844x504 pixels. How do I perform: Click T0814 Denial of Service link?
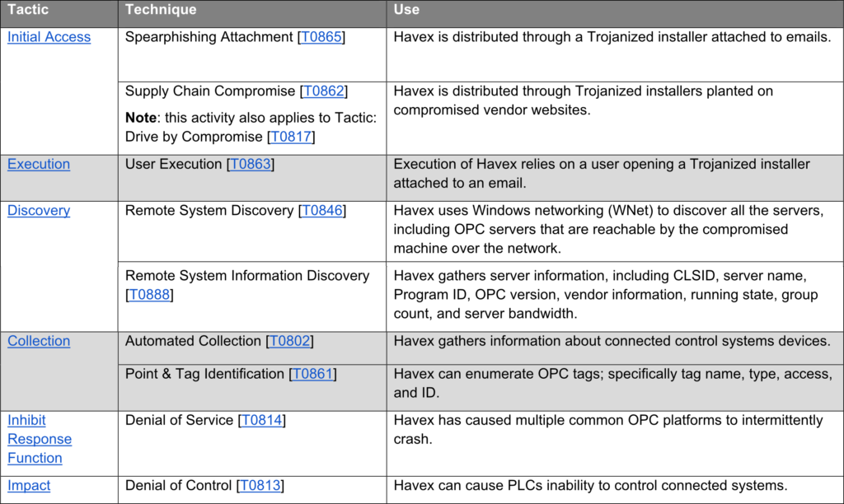261,420
